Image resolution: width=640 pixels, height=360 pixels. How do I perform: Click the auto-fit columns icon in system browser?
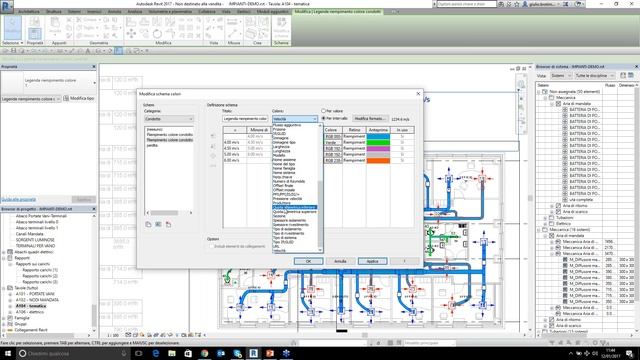pyautogui.click(x=623, y=76)
